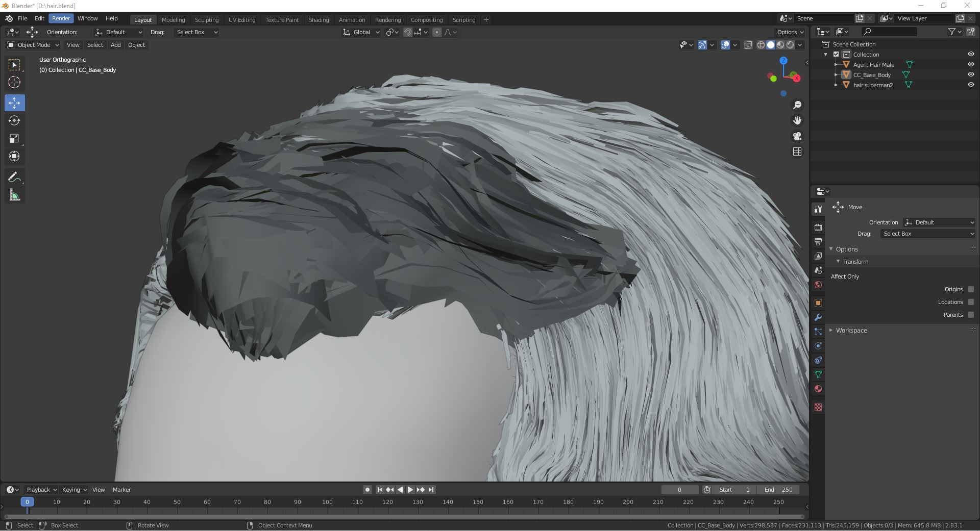Viewport: 980px width, 531px height.
Task: Open header Drag Select Box dropdown
Action: coord(196,32)
